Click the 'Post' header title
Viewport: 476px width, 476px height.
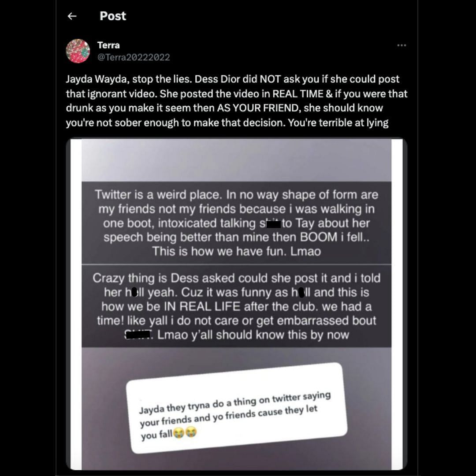113,16
